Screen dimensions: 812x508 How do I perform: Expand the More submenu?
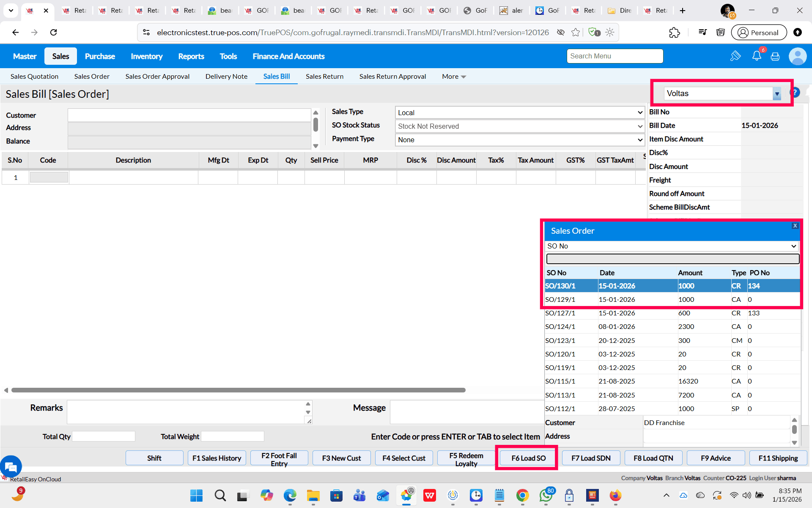point(454,77)
